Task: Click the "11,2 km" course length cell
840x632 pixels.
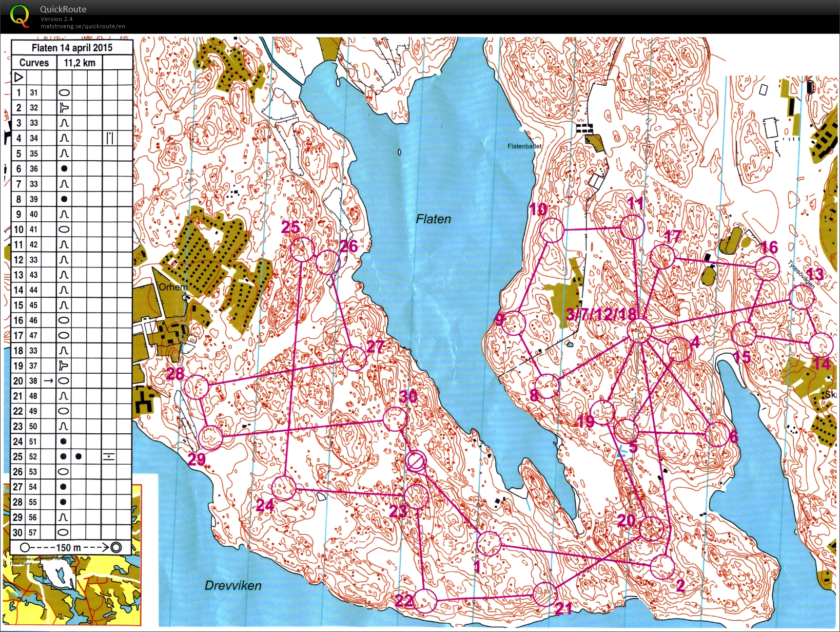Action: point(80,63)
